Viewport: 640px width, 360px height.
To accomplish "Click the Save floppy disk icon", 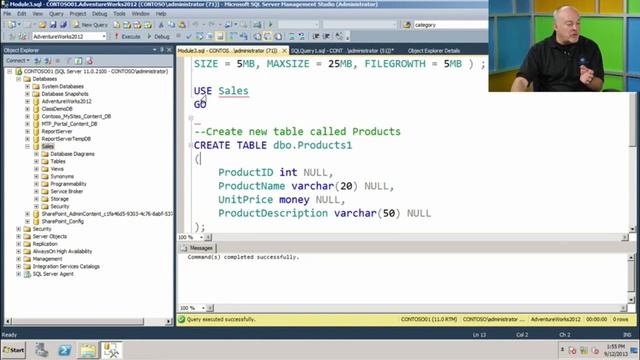I will pyautogui.click(x=53, y=25).
